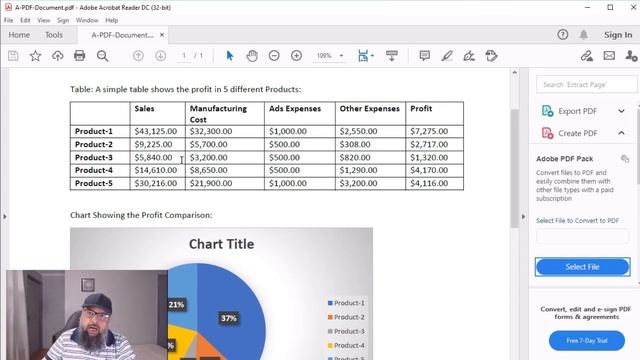This screenshot has height=360, width=640.
Task: Bookmark the file with the star icon
Action: tap(36, 56)
